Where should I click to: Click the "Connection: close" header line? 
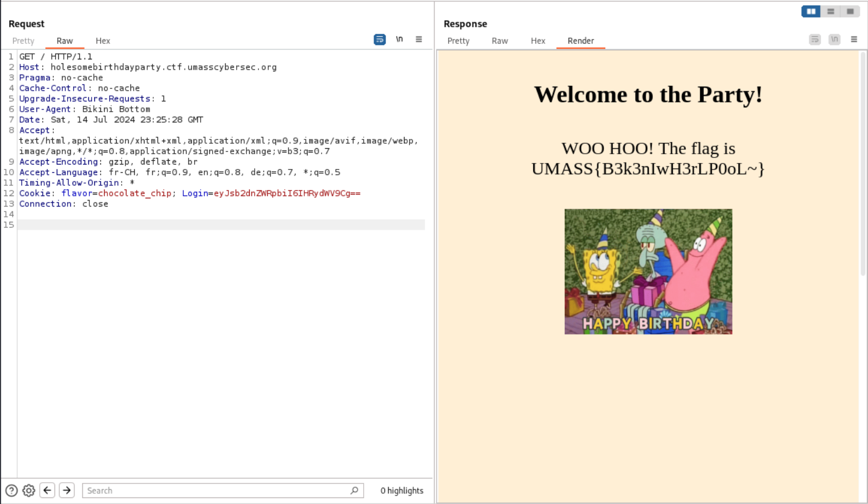pyautogui.click(x=64, y=204)
